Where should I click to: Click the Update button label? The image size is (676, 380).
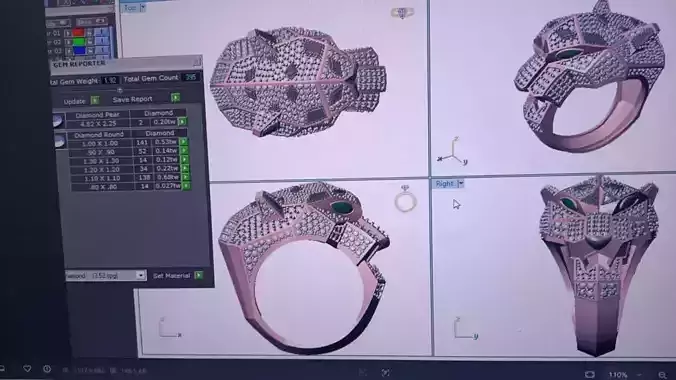pyautogui.click(x=75, y=102)
